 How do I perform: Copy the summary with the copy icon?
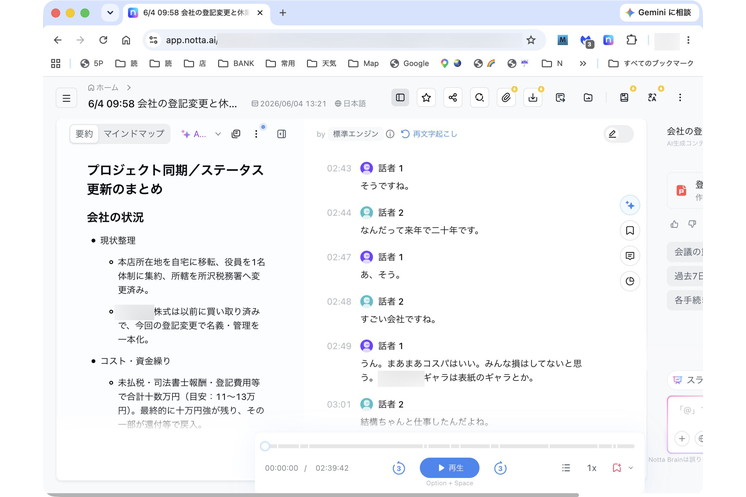[x=236, y=134]
